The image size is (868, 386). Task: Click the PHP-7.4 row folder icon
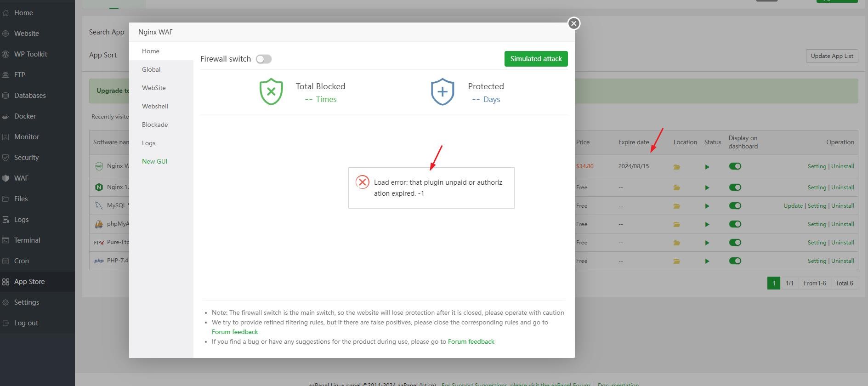[x=676, y=261]
